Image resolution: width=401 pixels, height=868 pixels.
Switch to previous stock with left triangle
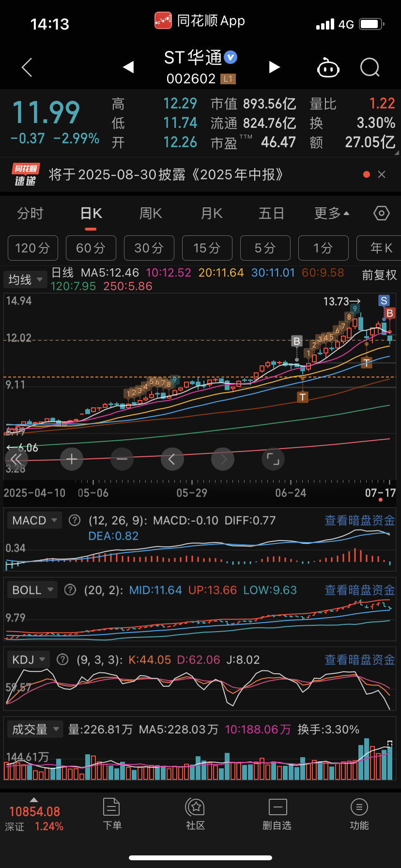tap(128, 67)
